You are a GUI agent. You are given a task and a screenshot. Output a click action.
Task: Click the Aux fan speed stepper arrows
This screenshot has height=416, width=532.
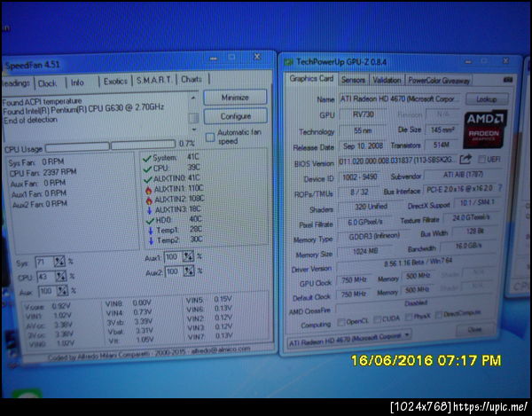coord(62,291)
